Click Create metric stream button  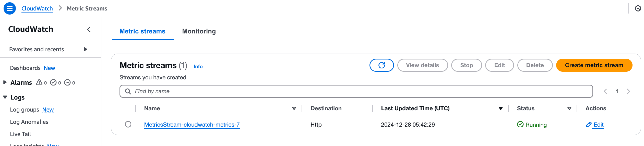[594, 65]
